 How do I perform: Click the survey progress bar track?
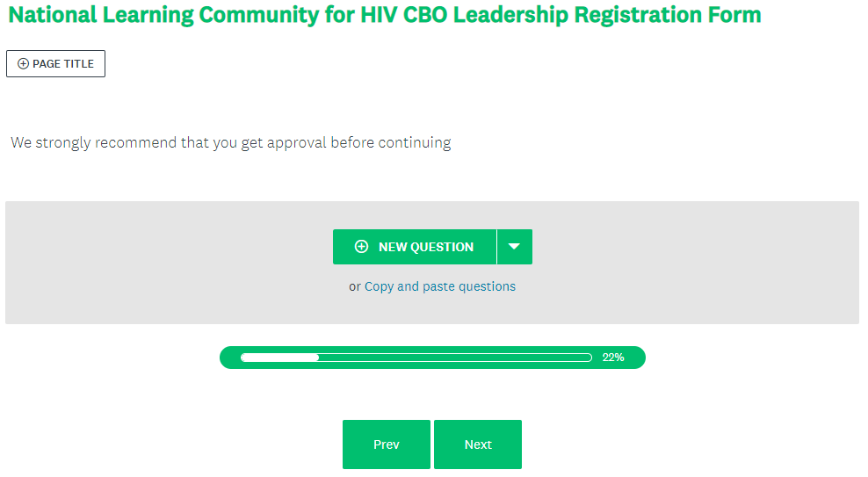coord(416,358)
